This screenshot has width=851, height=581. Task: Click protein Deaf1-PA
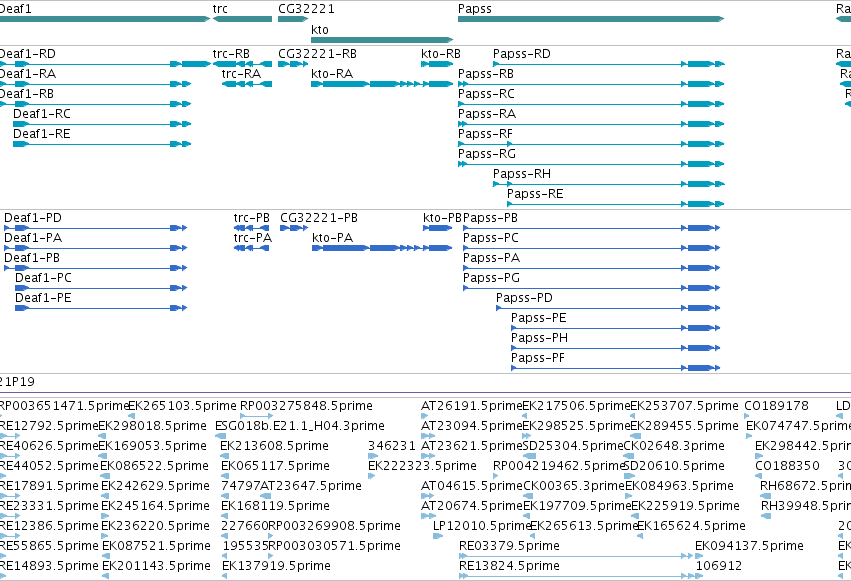tap(96, 248)
